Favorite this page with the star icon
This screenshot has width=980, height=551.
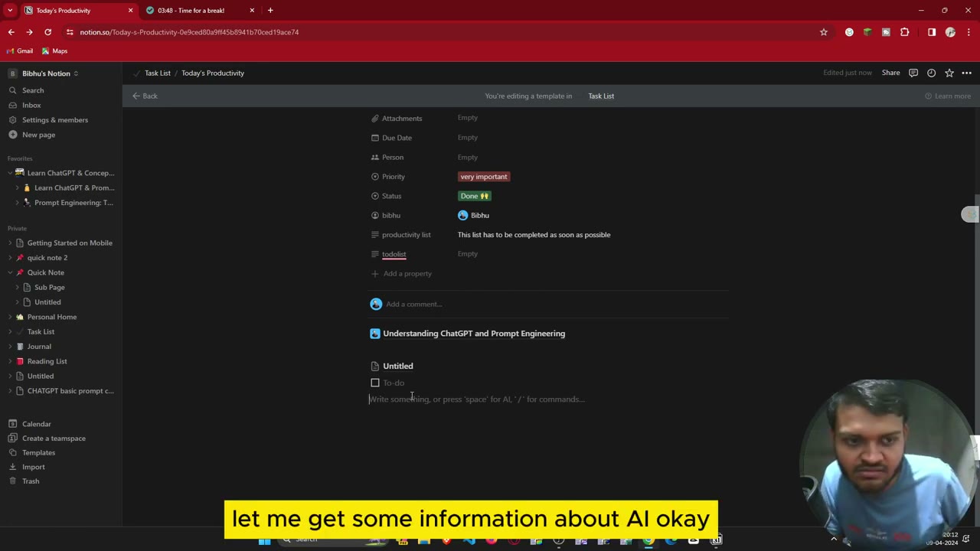pyautogui.click(x=949, y=73)
